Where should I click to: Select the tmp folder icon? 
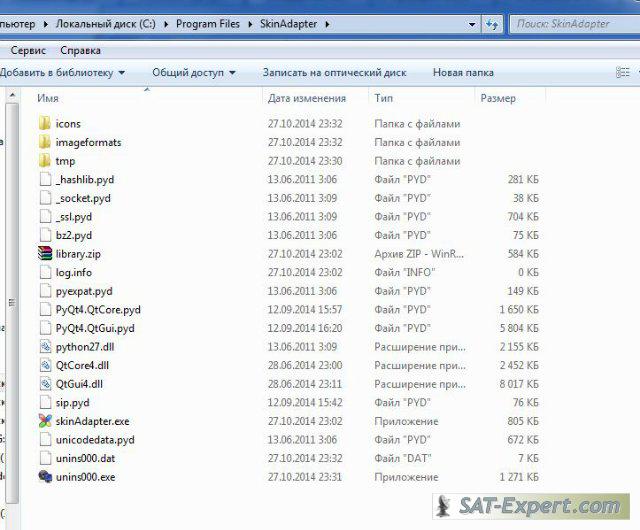click(45, 160)
